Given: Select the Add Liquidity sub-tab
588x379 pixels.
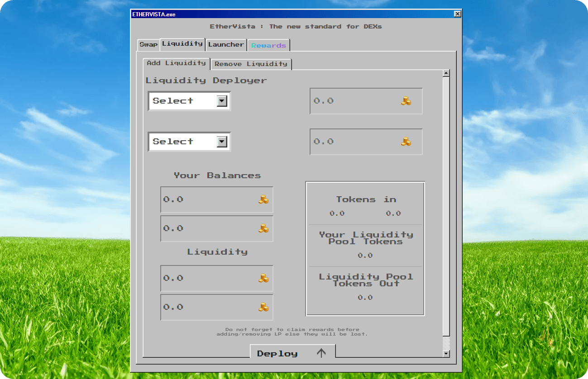Looking at the screenshot, I should click(177, 63).
